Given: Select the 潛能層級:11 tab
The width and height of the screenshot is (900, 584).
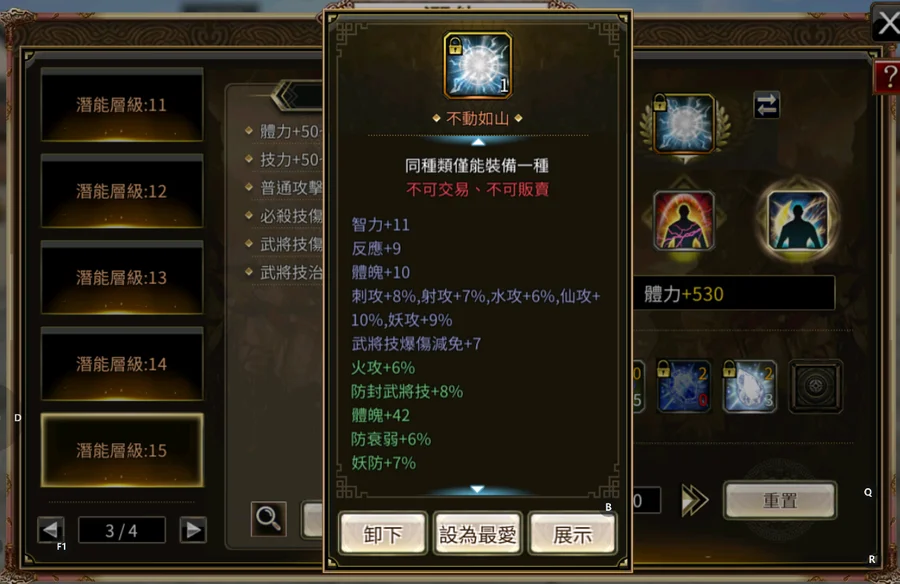Looking at the screenshot, I should (x=122, y=105).
